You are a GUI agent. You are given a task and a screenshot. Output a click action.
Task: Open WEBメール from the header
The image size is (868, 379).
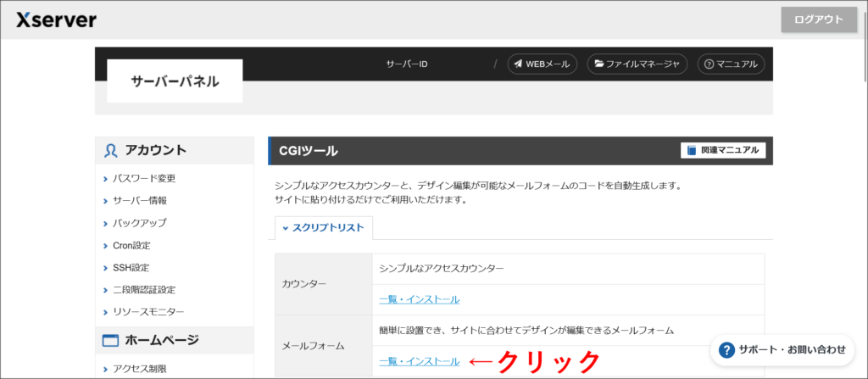(542, 64)
